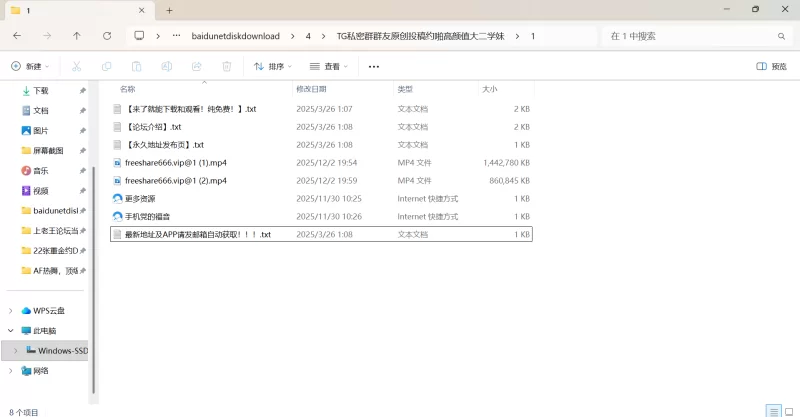This screenshot has width=800, height=417.
Task: Expand the WPS云盘 tree node
Action: [x=11, y=311]
